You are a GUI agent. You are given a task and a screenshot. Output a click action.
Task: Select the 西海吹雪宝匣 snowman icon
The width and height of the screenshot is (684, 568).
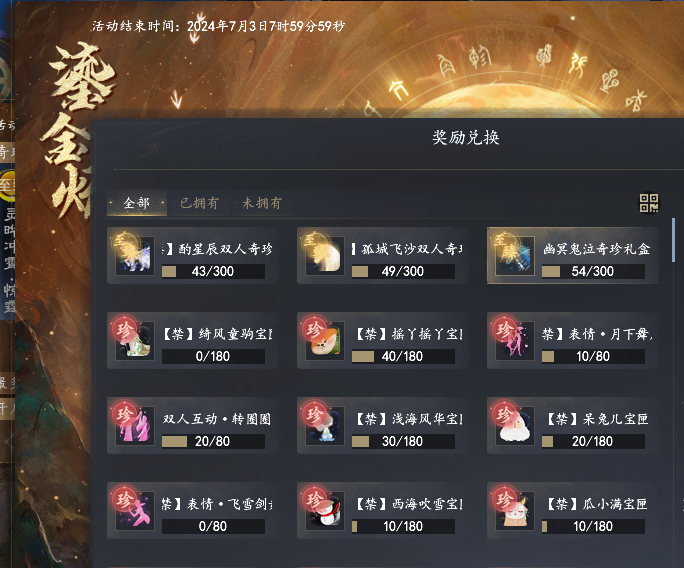[x=325, y=511]
